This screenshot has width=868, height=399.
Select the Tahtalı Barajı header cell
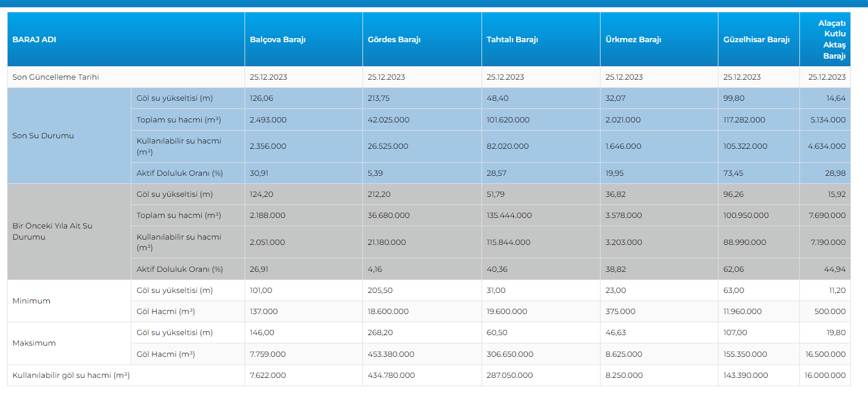[x=512, y=40]
